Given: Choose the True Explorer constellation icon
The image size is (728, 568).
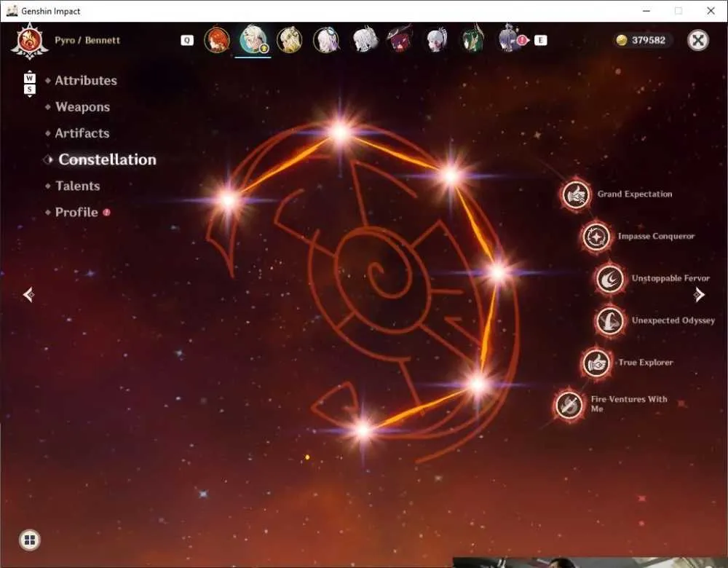Looking at the screenshot, I should tap(596, 363).
